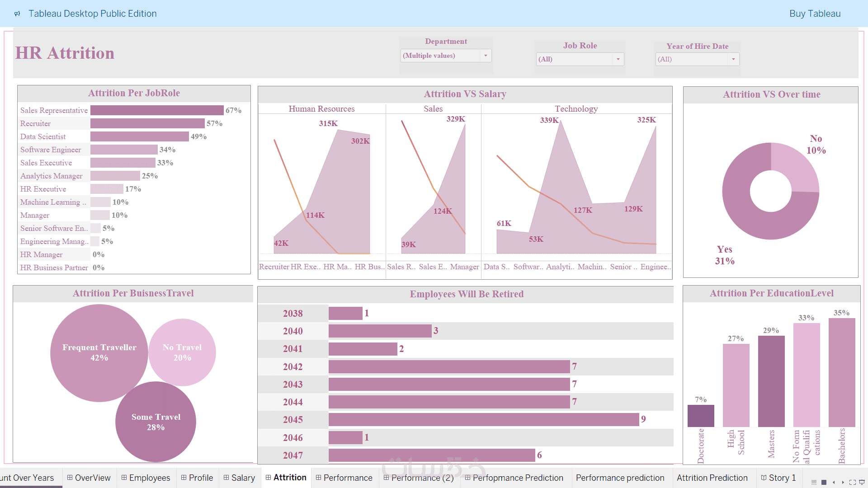Open the Job Role dropdown
Image resolution: width=868 pixels, height=488 pixels.
tap(618, 59)
